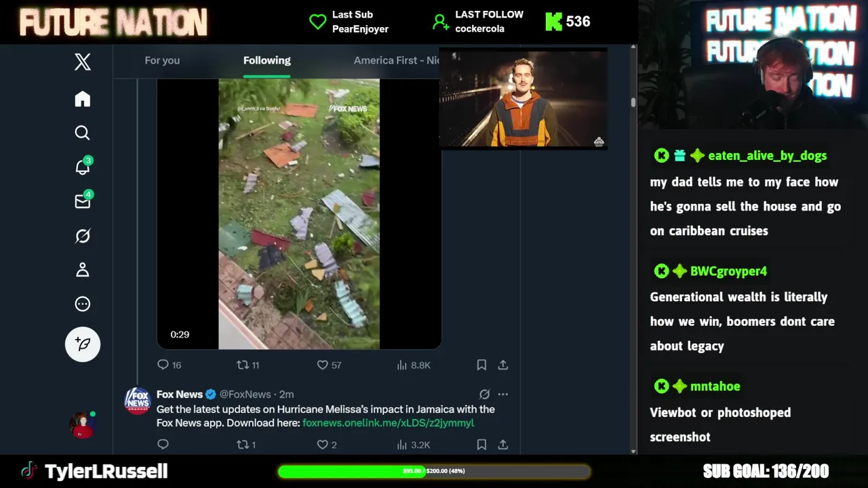Viewport: 868px width, 488px height.
Task: Open America First list tab
Action: click(397, 60)
